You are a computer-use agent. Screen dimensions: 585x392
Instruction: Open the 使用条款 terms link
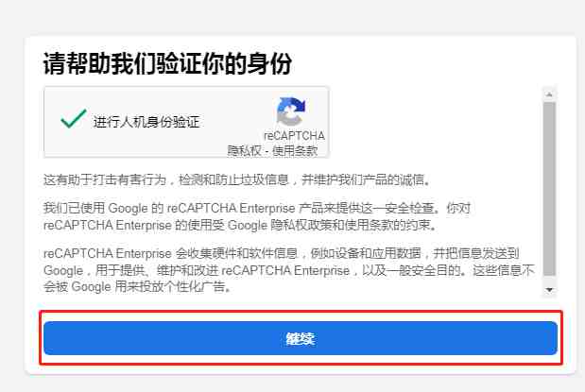click(x=295, y=151)
